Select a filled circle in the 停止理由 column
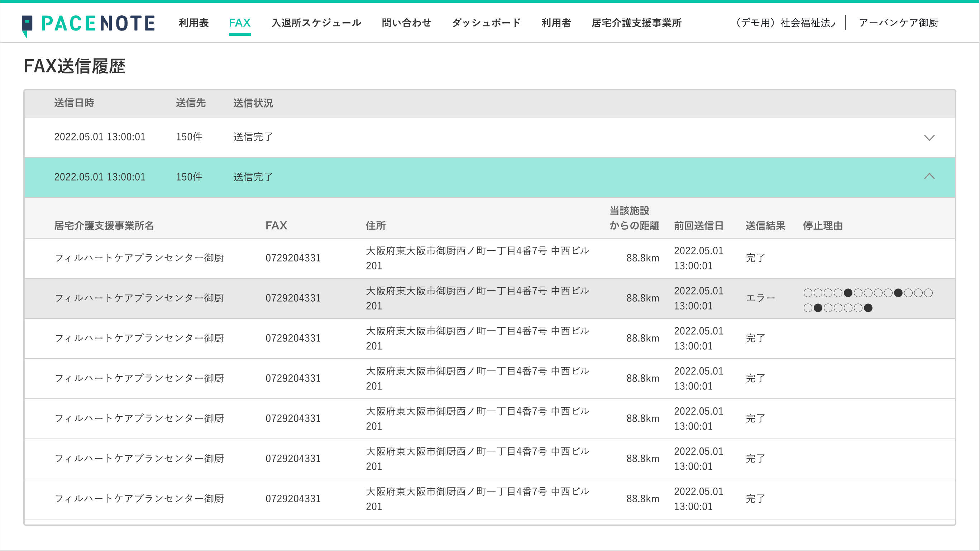This screenshot has width=980, height=551. point(848,293)
